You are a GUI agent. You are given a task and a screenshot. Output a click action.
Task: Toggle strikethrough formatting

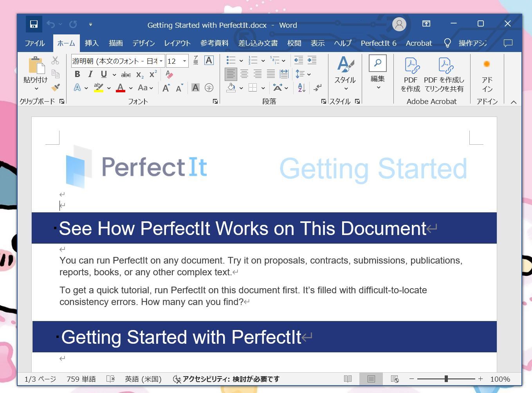tap(126, 74)
